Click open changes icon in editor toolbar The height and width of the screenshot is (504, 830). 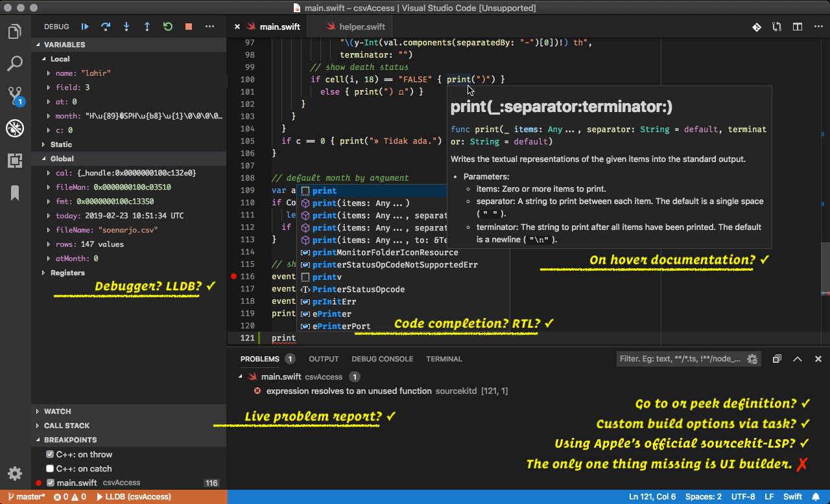(777, 27)
